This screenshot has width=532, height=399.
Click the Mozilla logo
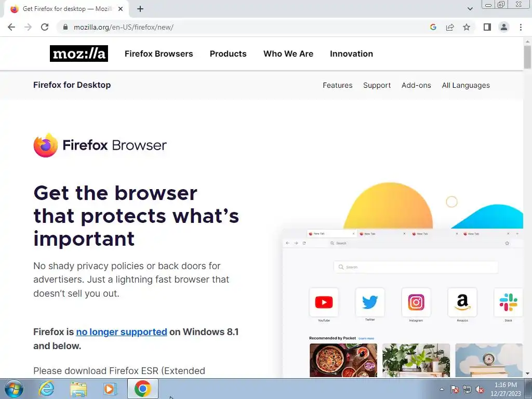[79, 54]
